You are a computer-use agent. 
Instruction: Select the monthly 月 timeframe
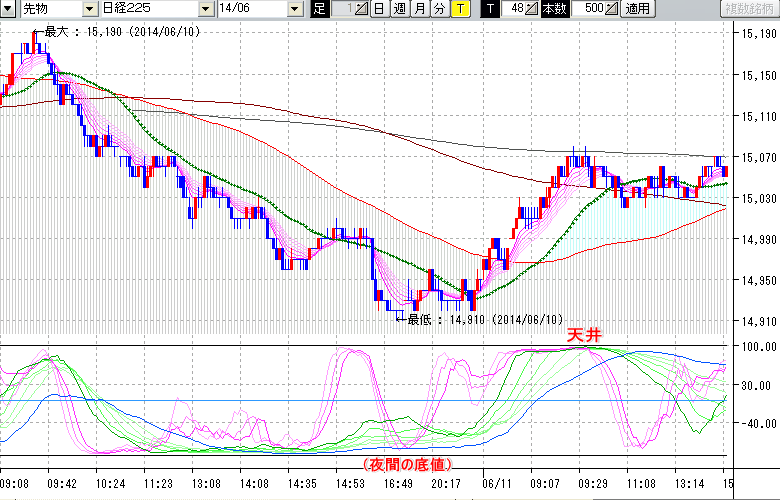click(419, 9)
